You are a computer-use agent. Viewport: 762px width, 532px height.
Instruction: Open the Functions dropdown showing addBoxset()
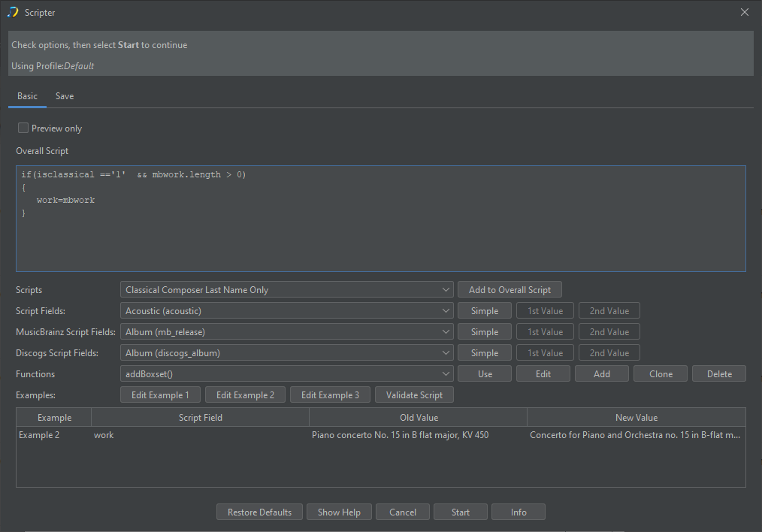tap(286, 374)
